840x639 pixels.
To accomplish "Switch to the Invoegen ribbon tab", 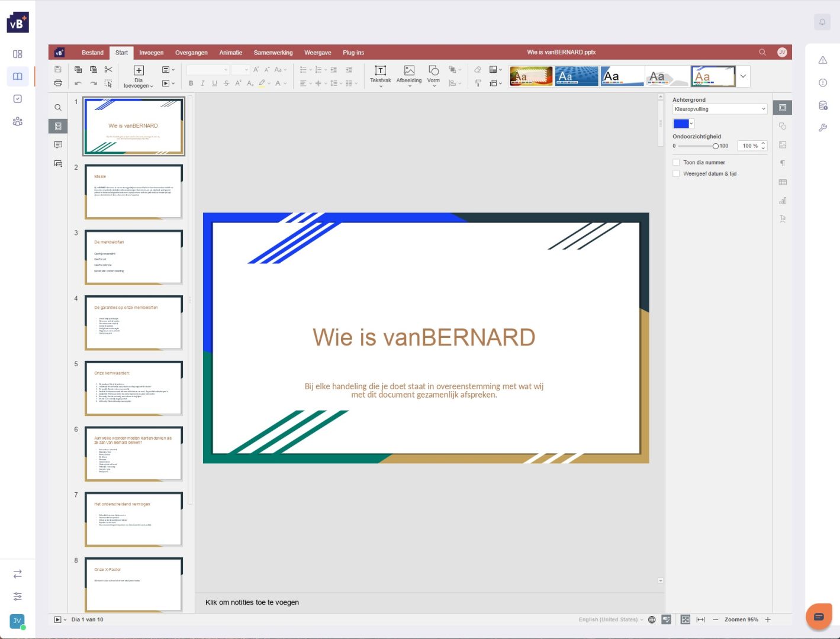I will (151, 52).
